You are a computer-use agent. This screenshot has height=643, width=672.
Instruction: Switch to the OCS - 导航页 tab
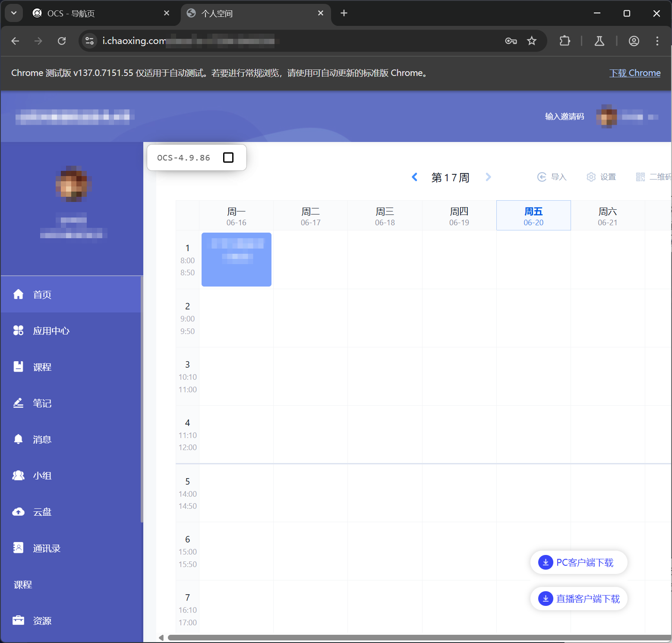coord(101,13)
